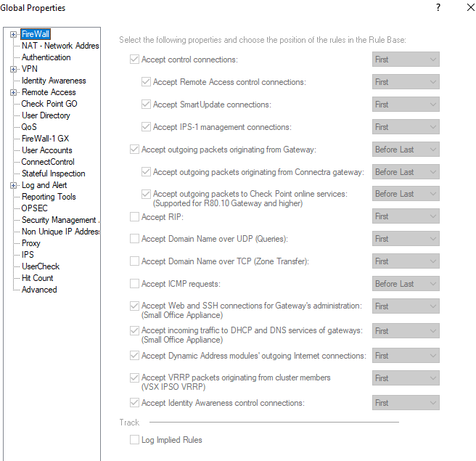This screenshot has height=461, width=476.
Task: Open the User Directory page
Action: coord(46,115)
